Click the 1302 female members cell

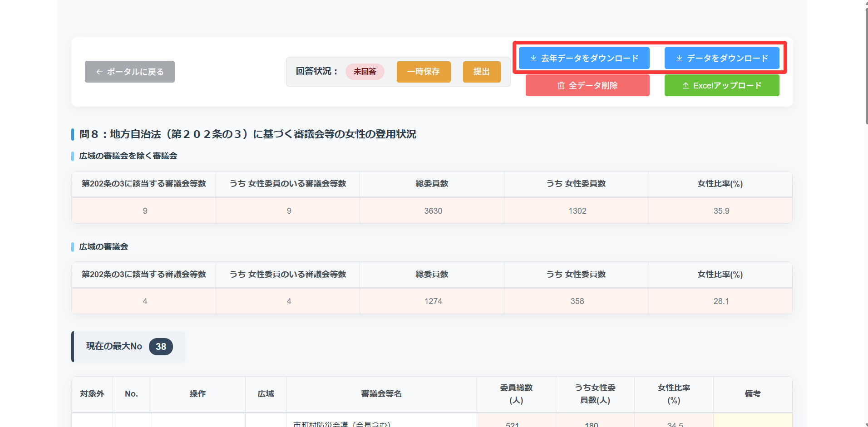pyautogui.click(x=577, y=211)
